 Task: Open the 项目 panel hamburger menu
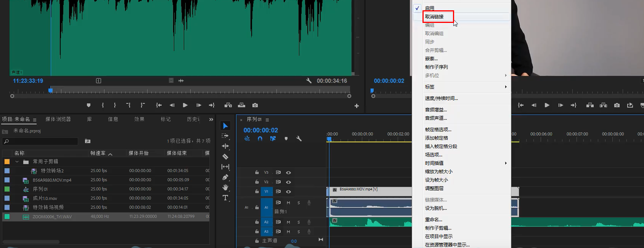click(x=35, y=120)
